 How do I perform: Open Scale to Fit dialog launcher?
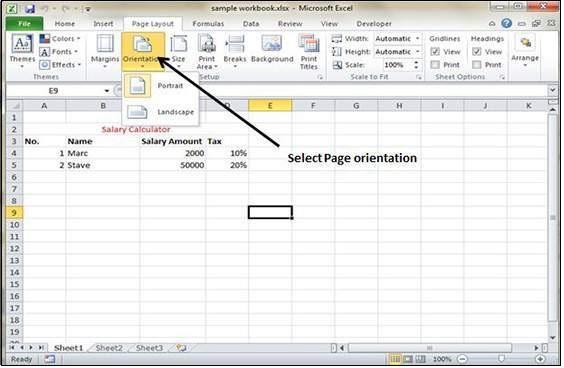(418, 77)
